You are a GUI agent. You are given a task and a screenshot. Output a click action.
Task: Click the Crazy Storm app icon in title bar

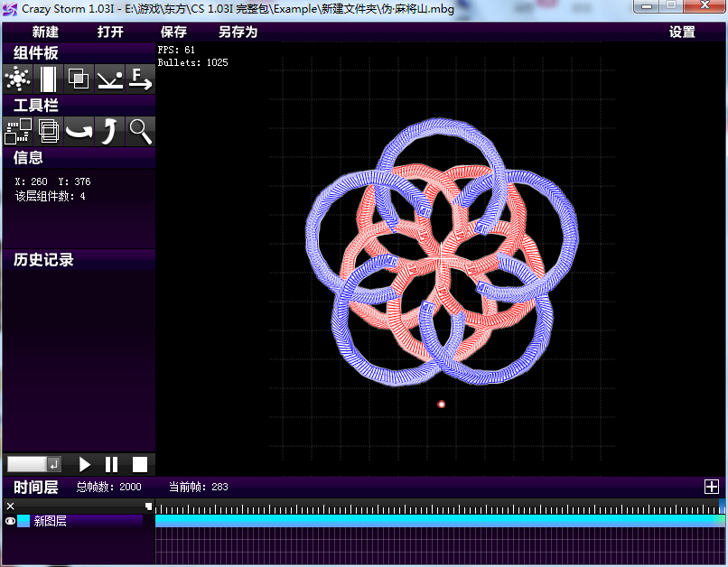(10, 9)
